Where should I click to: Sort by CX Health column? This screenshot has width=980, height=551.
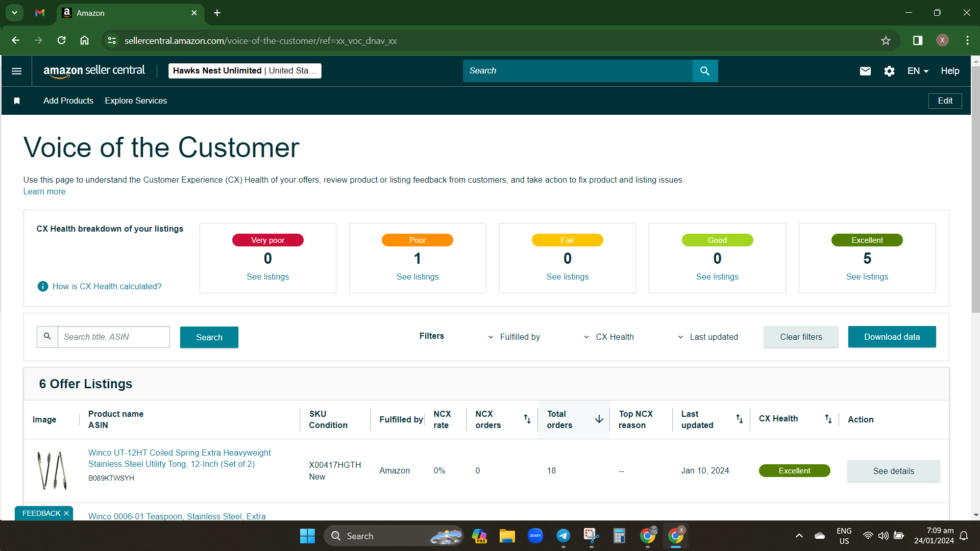tap(828, 419)
